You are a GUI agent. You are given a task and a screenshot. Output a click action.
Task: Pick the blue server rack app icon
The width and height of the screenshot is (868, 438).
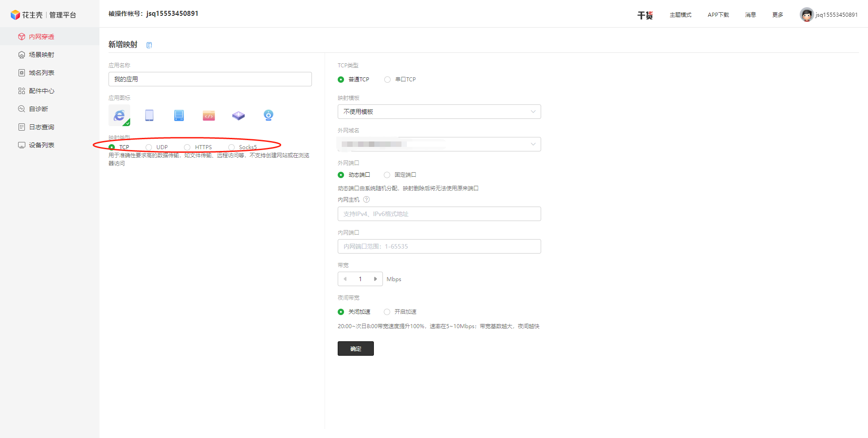point(179,115)
